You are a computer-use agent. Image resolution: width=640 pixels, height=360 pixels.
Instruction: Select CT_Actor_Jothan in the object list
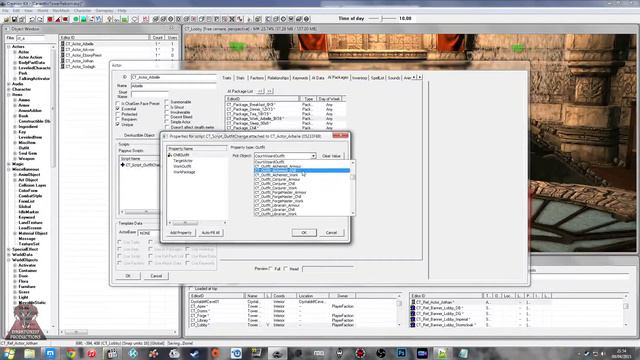[80, 61]
